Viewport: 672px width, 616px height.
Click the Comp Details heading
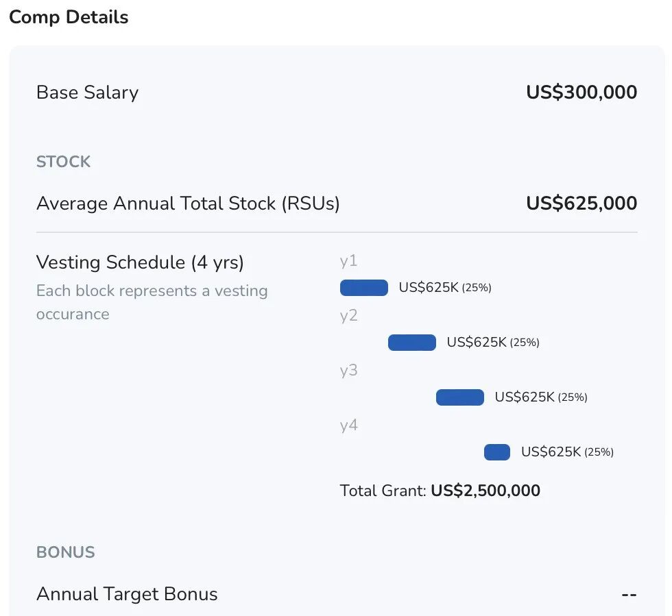point(69,17)
